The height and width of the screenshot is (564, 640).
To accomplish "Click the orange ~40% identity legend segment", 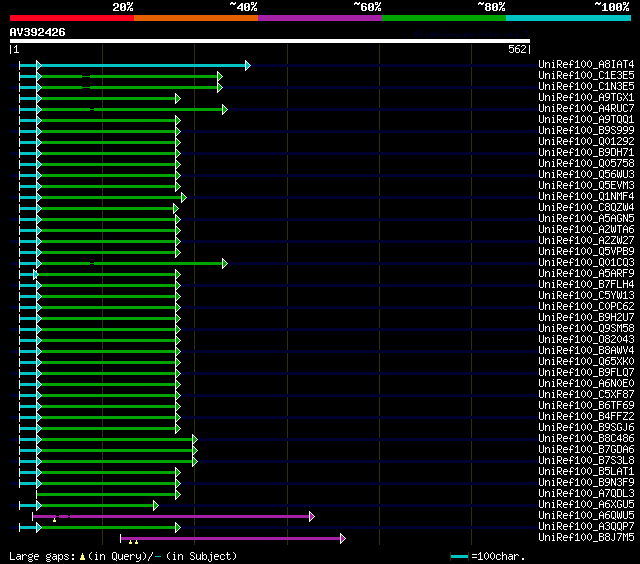I will click(x=196, y=18).
